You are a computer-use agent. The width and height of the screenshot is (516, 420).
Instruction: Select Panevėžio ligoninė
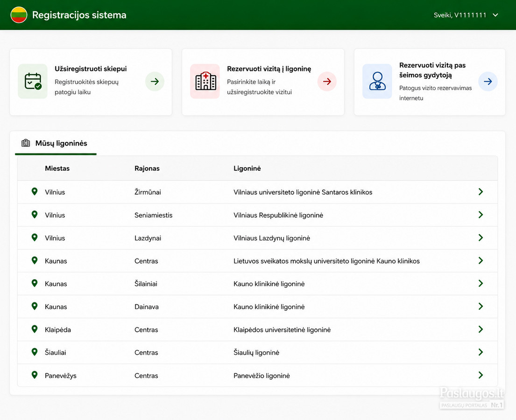[x=262, y=376]
